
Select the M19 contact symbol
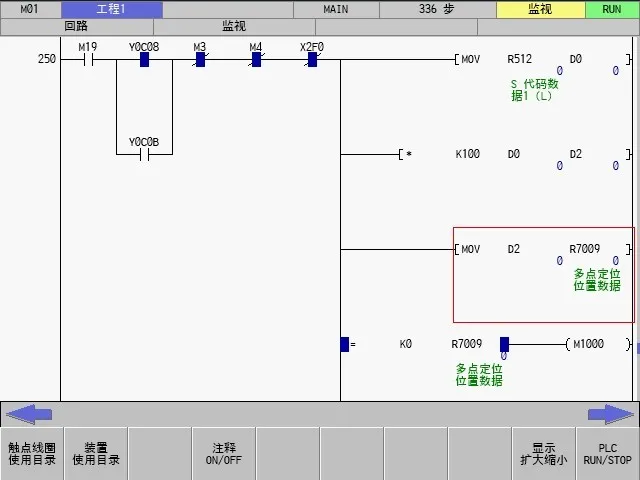pos(88,60)
